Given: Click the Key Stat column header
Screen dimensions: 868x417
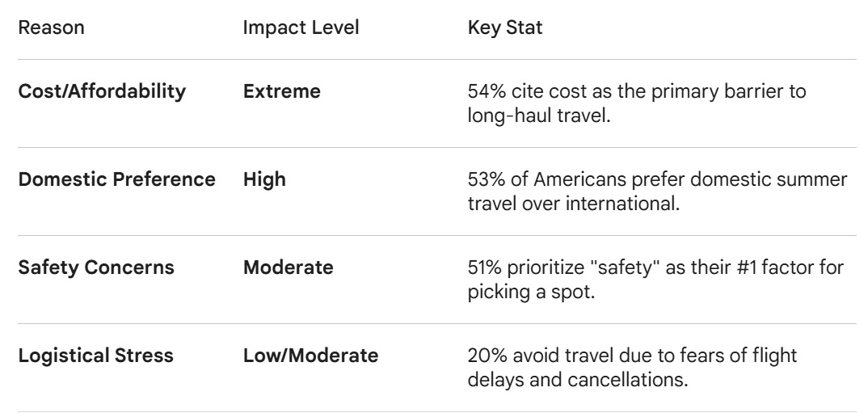Looking at the screenshot, I should 505,27.
